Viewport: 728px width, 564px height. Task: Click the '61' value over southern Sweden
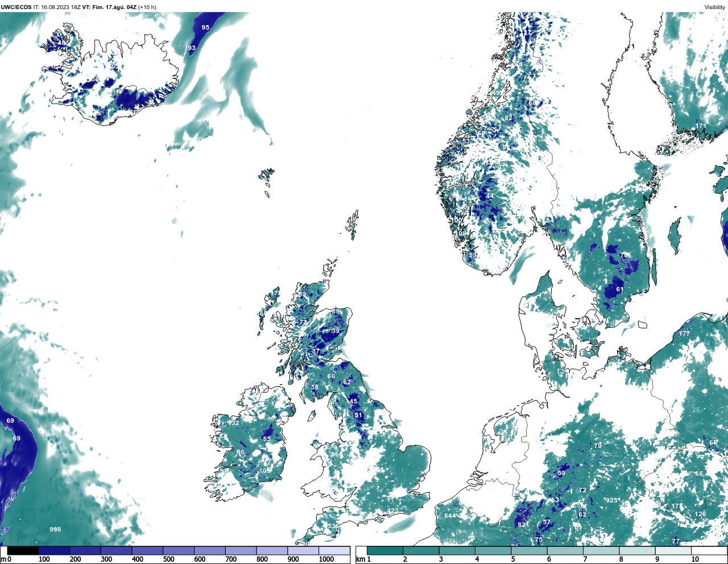(x=620, y=289)
